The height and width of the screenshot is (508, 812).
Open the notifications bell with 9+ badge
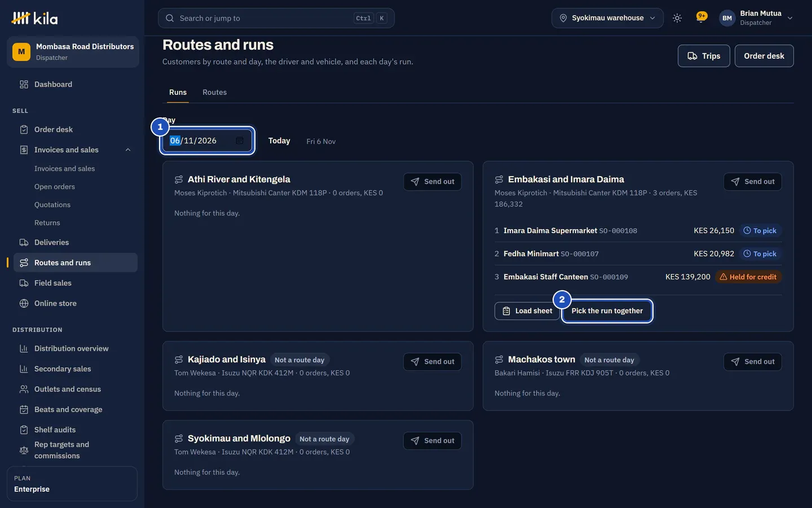(701, 17)
